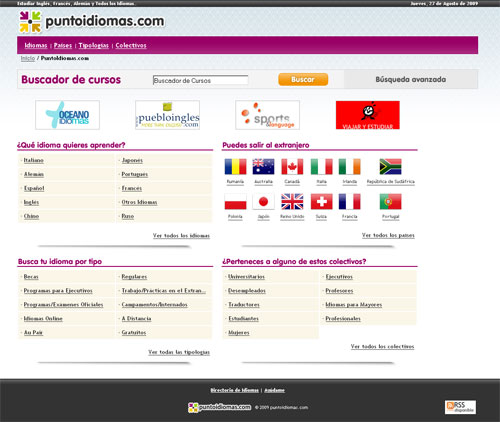This screenshot has height=422, width=500.
Task: Pick the Italia flag icon
Action: pyautogui.click(x=321, y=167)
